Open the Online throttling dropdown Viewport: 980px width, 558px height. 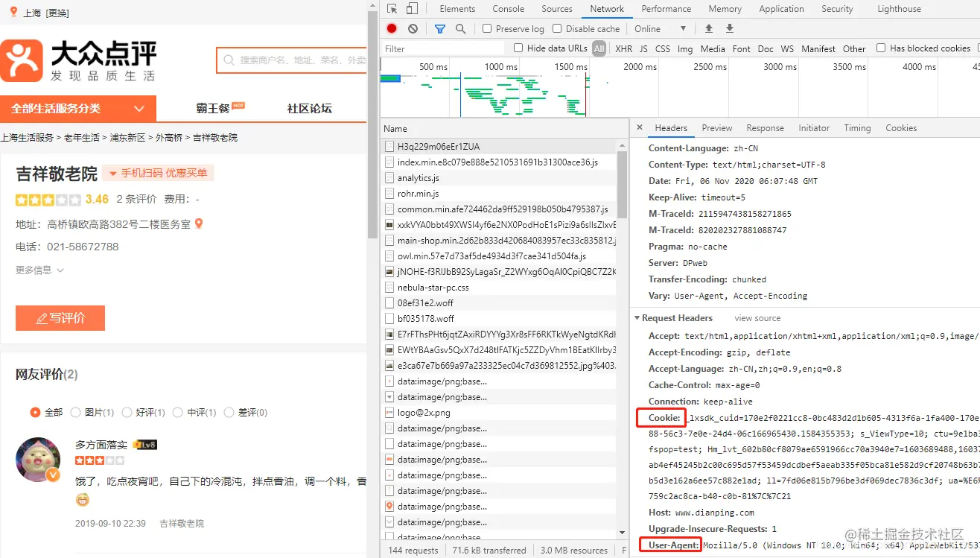tap(660, 28)
